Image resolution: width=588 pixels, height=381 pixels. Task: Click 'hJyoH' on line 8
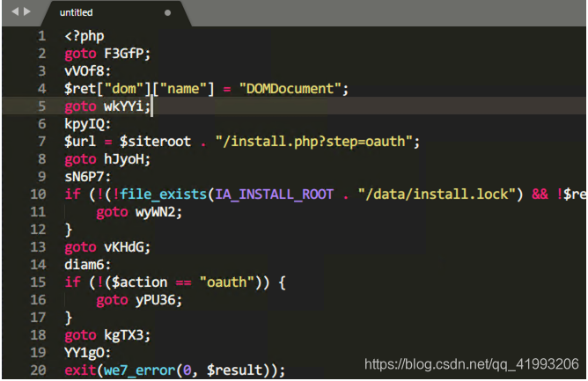124,159
